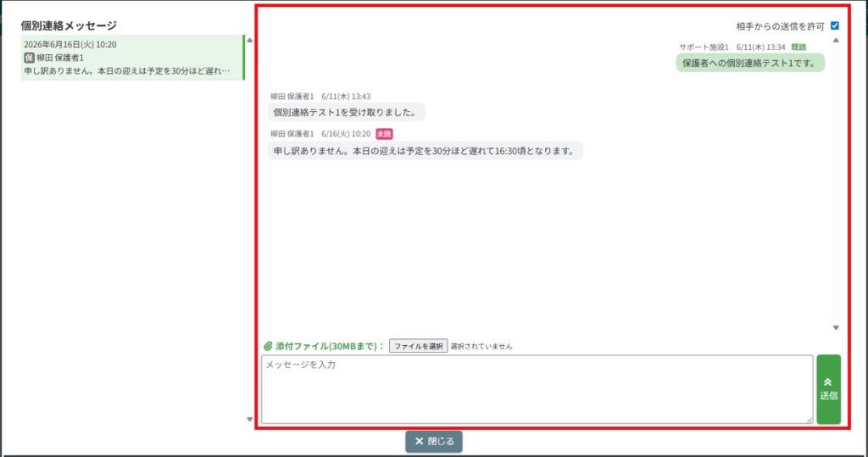Click the chat pane scroll-up arrow
The height and width of the screenshot is (457, 868).
[x=836, y=41]
